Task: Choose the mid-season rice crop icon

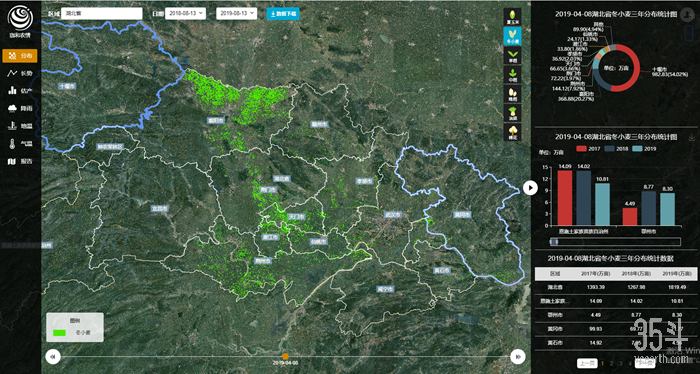Action: pyautogui.click(x=512, y=75)
